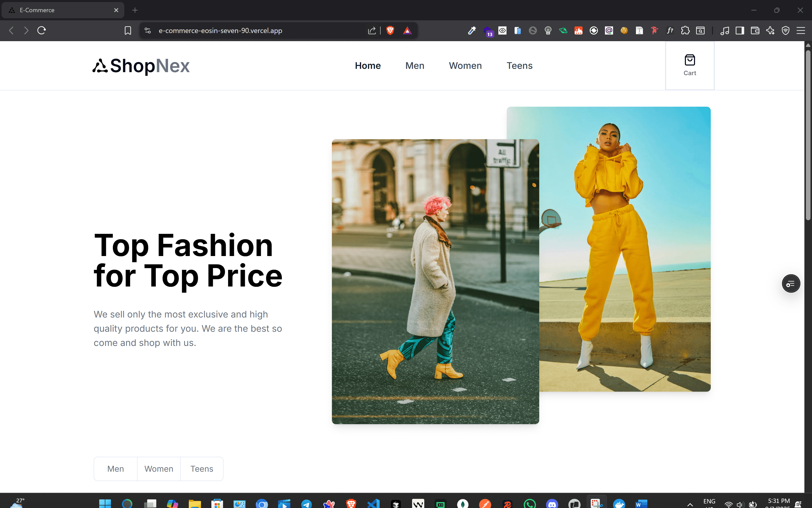Open File Explorer from taskbar
812x508 pixels.
[195, 504]
